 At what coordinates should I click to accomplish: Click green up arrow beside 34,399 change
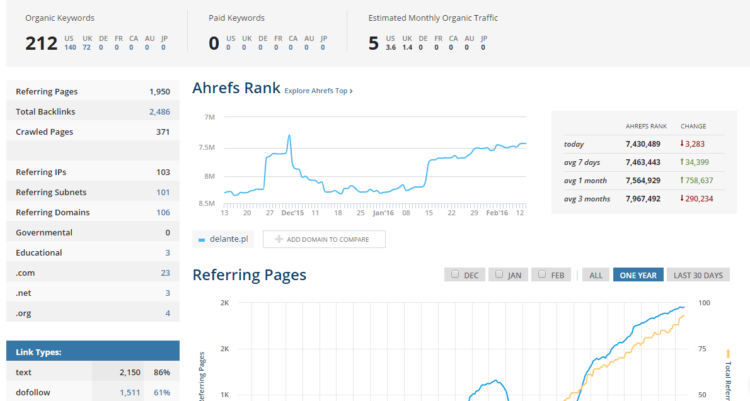pos(682,162)
